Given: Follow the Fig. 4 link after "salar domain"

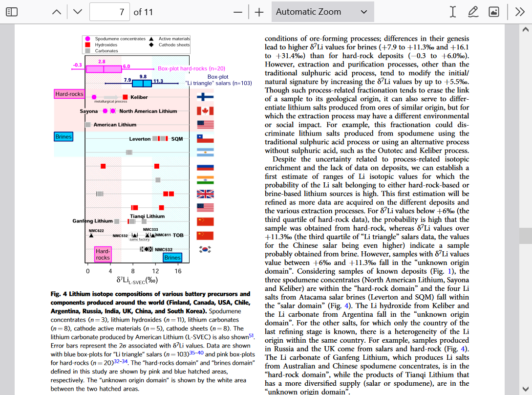Looking at the screenshot, I should pyautogui.click(x=346, y=306).
